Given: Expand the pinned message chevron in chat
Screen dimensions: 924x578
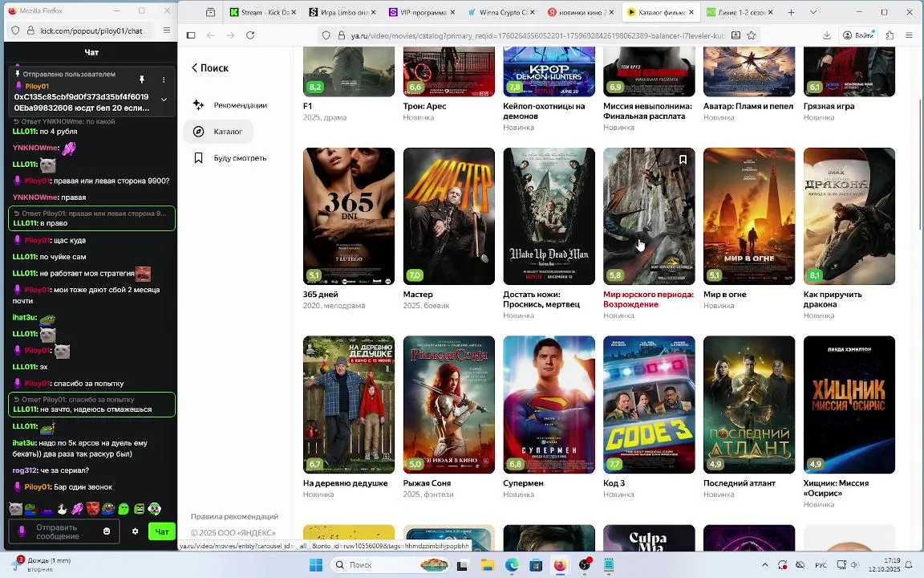Looking at the screenshot, I should point(164,100).
